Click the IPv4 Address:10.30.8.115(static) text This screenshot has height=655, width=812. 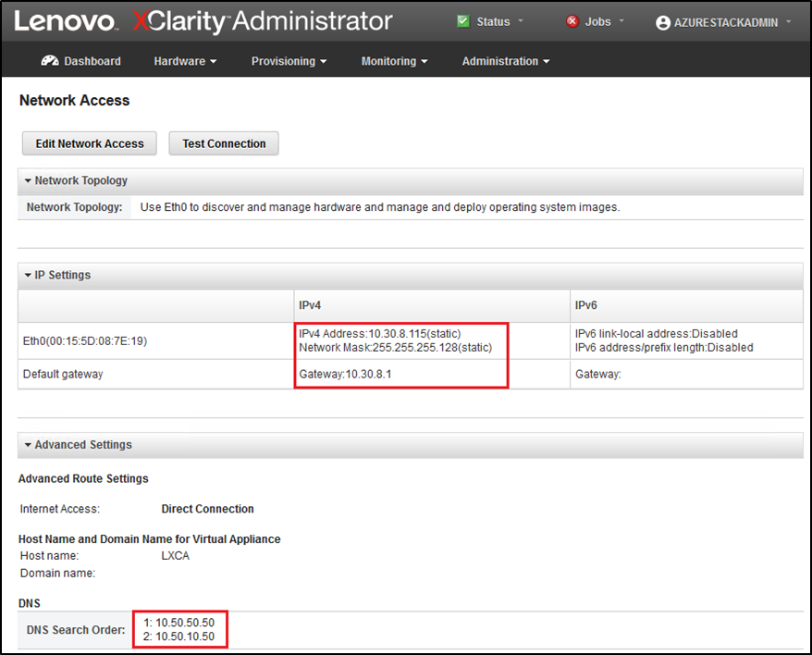click(x=379, y=334)
